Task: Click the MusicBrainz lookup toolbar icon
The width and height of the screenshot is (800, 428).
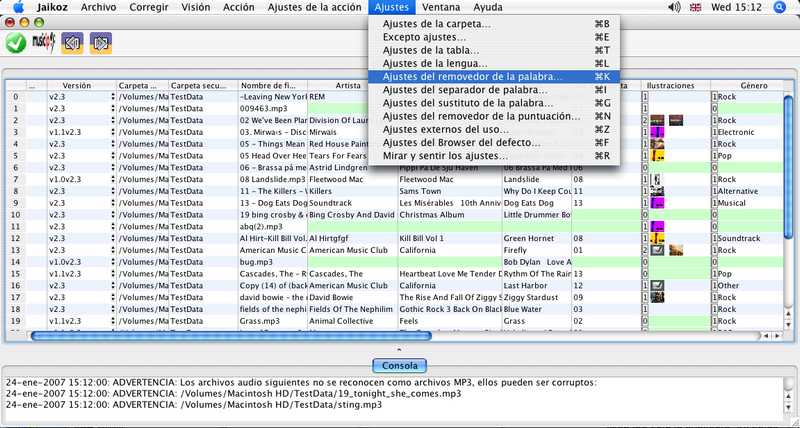Action: click(x=44, y=42)
